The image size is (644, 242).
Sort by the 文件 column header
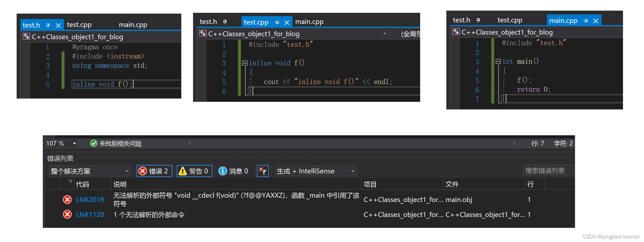tap(452, 184)
